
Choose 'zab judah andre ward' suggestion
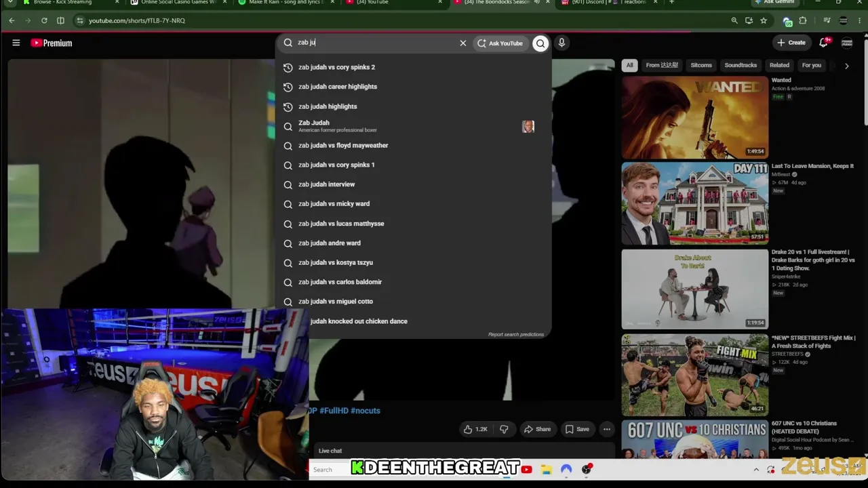pyautogui.click(x=413, y=243)
